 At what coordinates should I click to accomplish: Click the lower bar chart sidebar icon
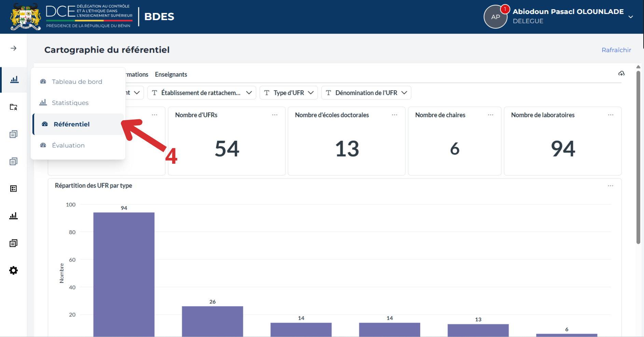pos(13,216)
